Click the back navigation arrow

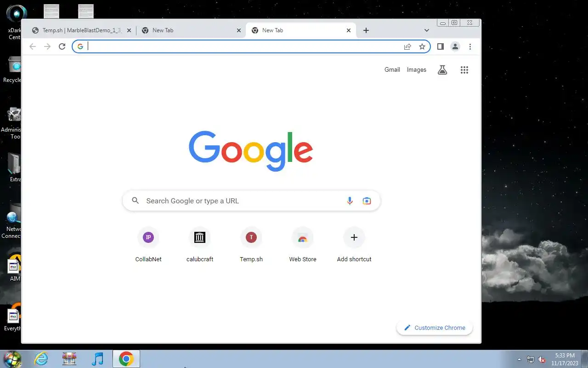pos(32,46)
